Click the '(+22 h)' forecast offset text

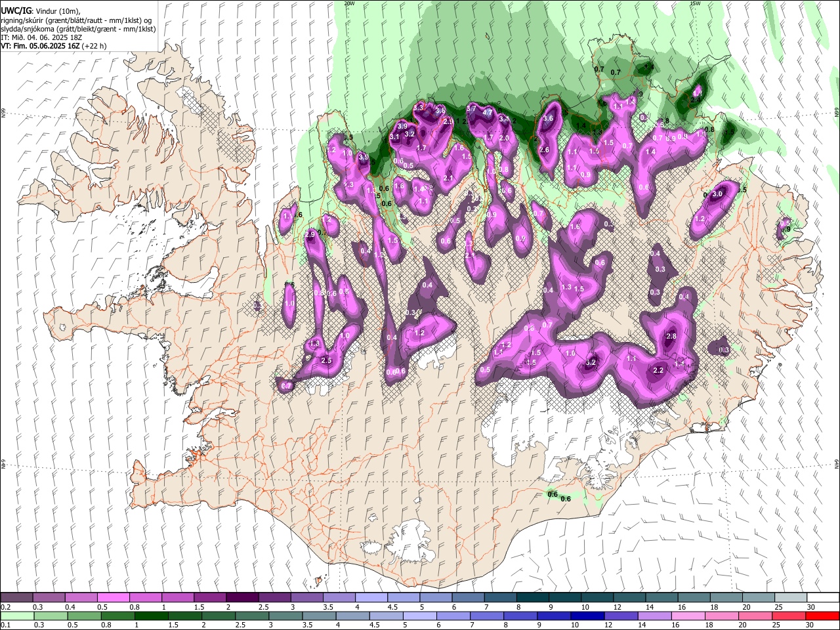click(94, 46)
